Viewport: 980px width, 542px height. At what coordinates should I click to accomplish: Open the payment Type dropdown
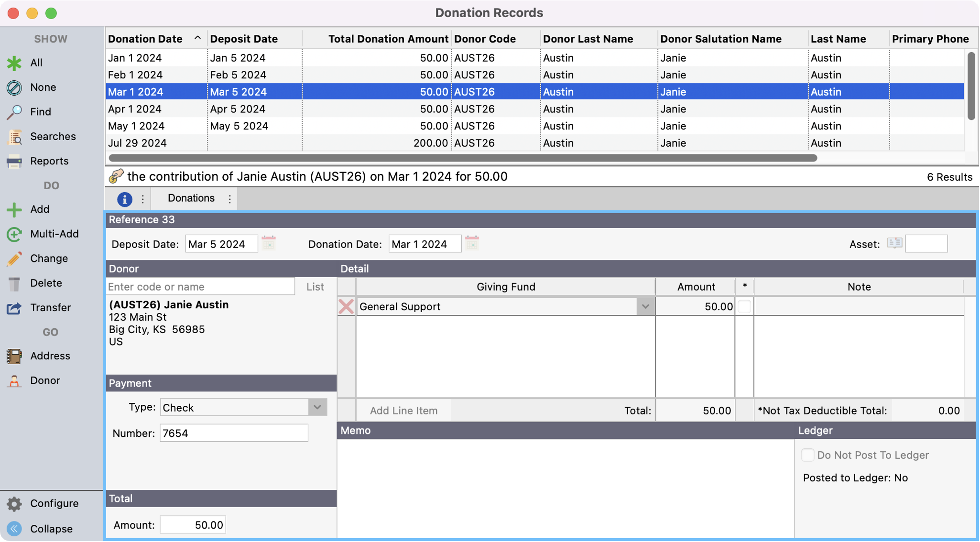[x=317, y=407]
